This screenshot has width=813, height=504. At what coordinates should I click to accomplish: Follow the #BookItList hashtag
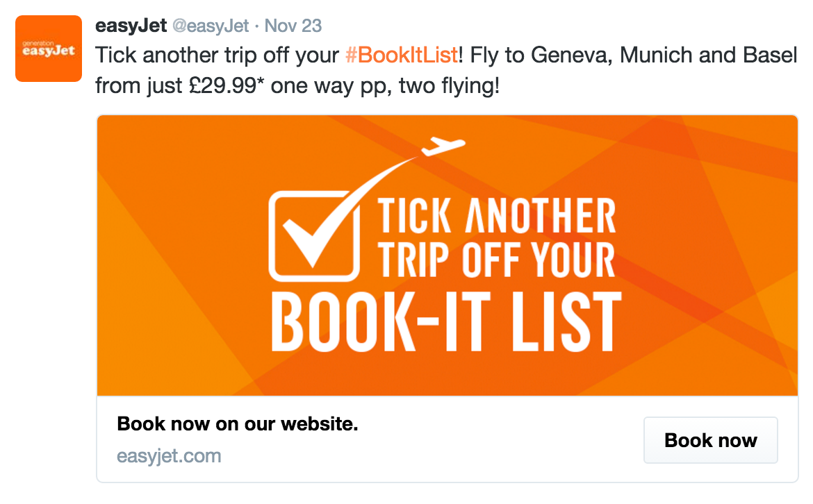tap(402, 55)
